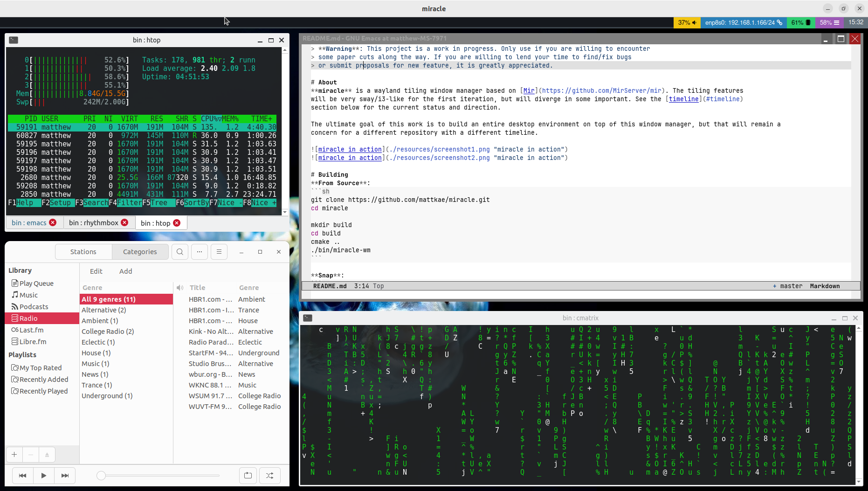The height and width of the screenshot is (491, 868).
Task: Click the 37% volume indicator in top bar
Action: 687,22
